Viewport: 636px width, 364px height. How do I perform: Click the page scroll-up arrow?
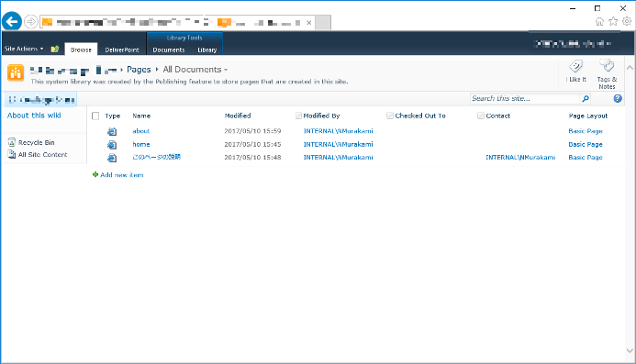(x=630, y=68)
